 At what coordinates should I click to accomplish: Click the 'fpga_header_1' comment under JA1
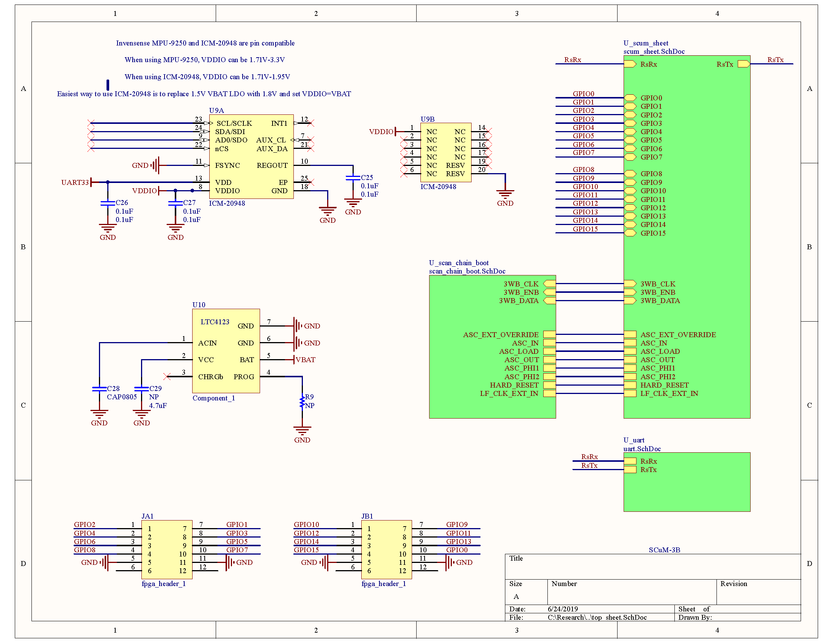[x=164, y=584]
